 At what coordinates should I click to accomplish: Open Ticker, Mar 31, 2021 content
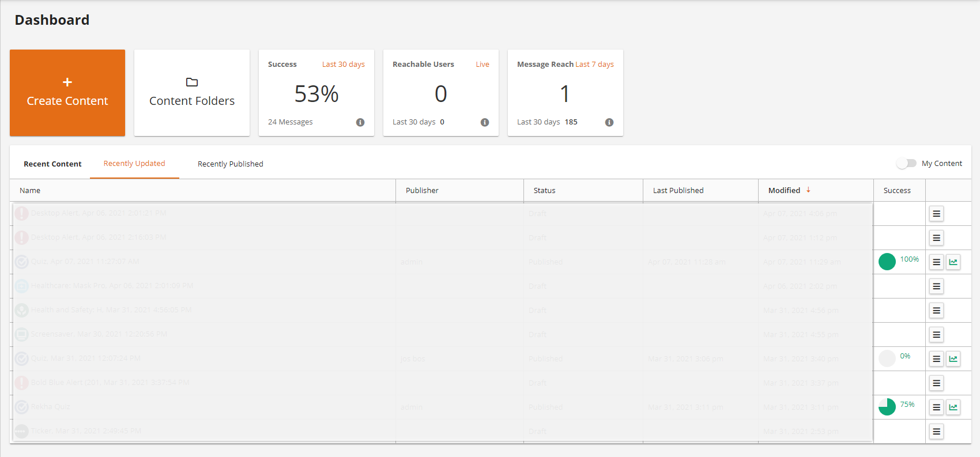click(x=86, y=431)
